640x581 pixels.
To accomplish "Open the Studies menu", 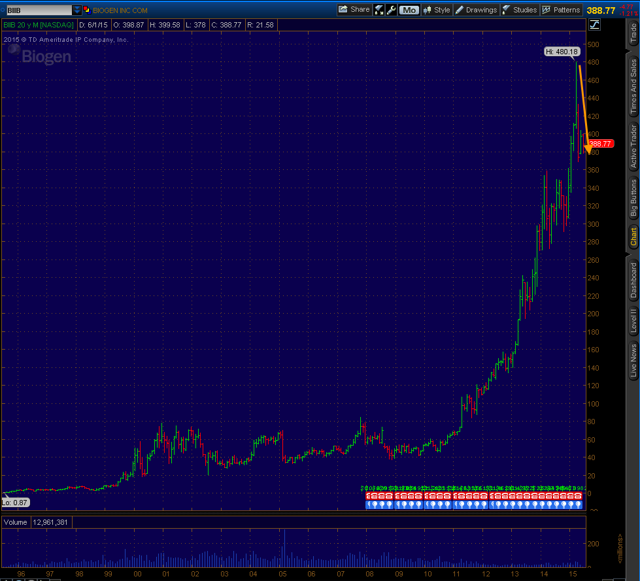I will (x=520, y=10).
